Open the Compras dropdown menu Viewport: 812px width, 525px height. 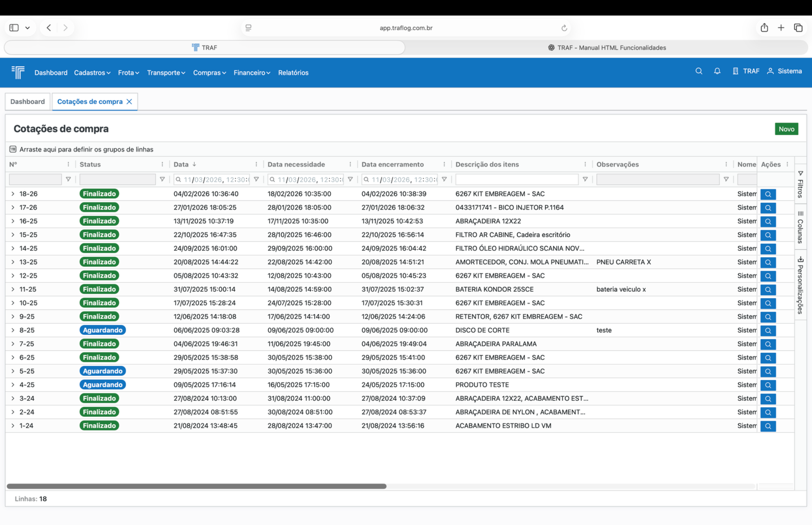(209, 73)
